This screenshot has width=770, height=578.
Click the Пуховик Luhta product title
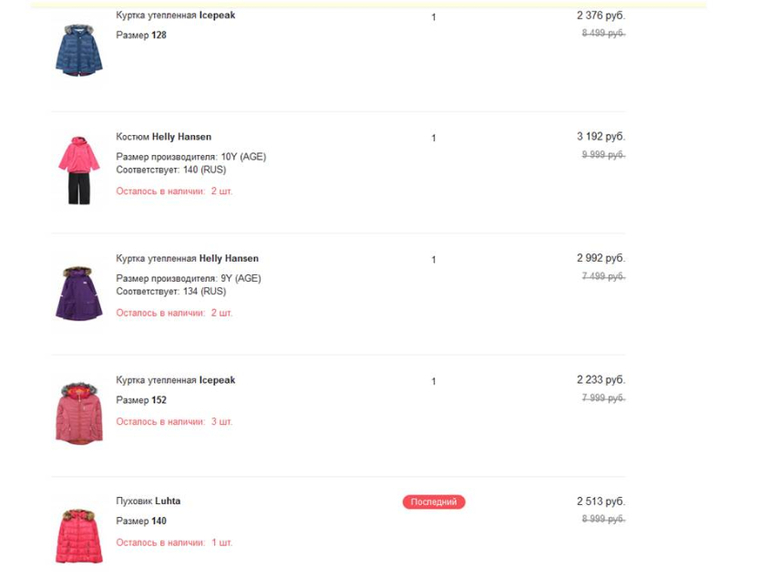pyautogui.click(x=148, y=501)
